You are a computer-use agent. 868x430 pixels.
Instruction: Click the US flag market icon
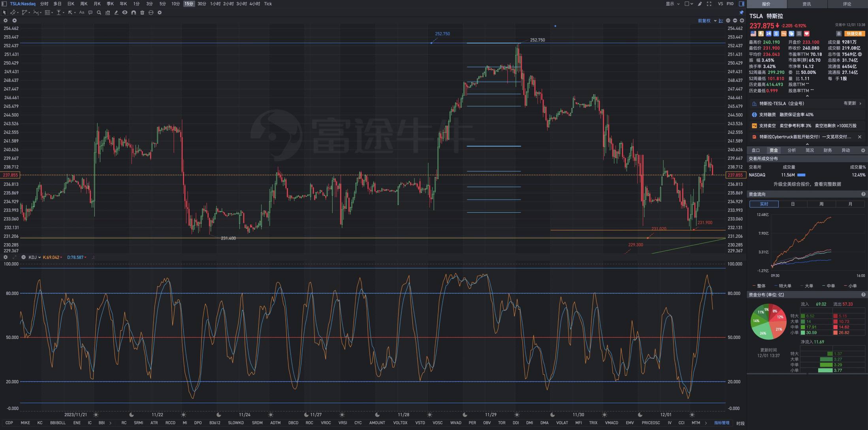(x=753, y=34)
